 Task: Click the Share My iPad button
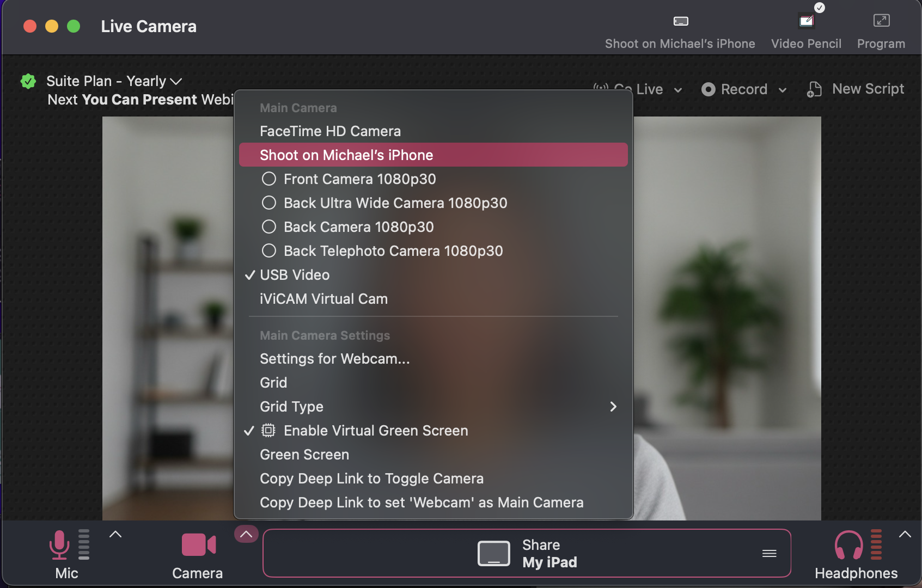coord(527,553)
